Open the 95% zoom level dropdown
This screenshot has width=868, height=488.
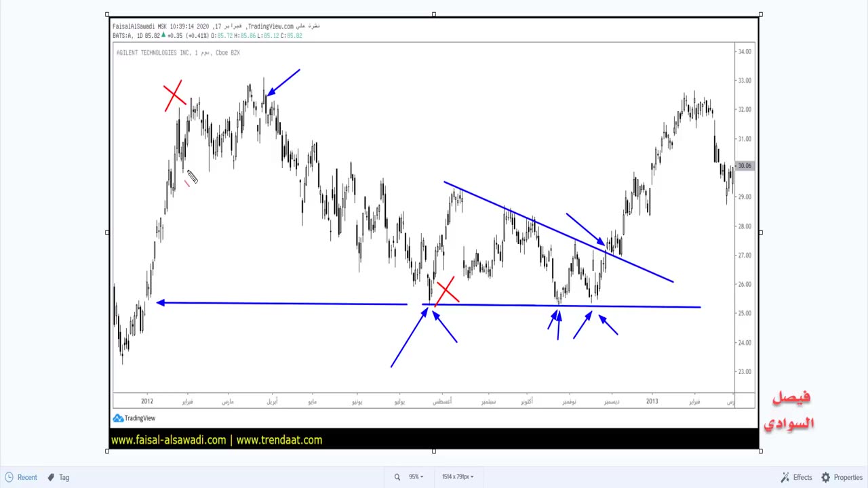416,477
